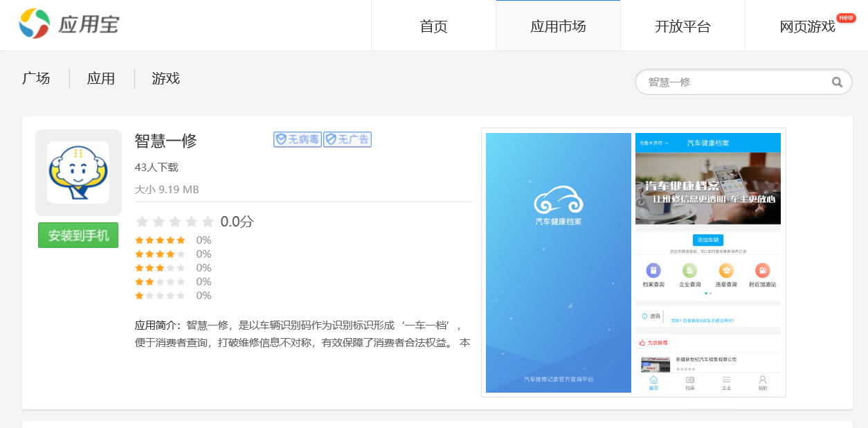868x428 pixels.
Task: Click the 首页 bottom icon in screenshot
Action: [653, 383]
